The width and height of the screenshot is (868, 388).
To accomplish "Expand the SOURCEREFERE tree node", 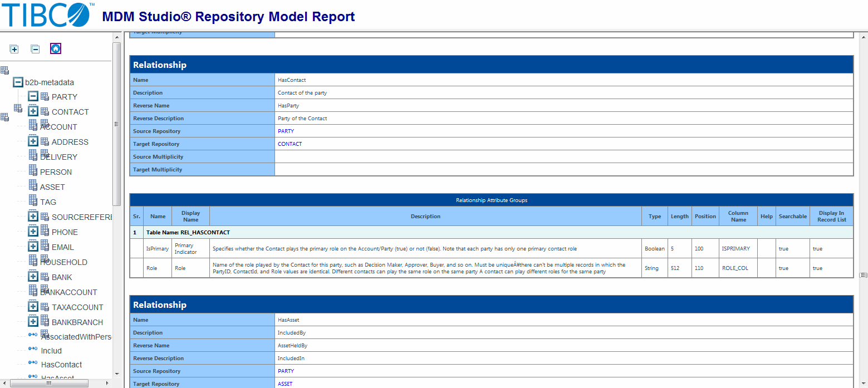I will pos(33,217).
